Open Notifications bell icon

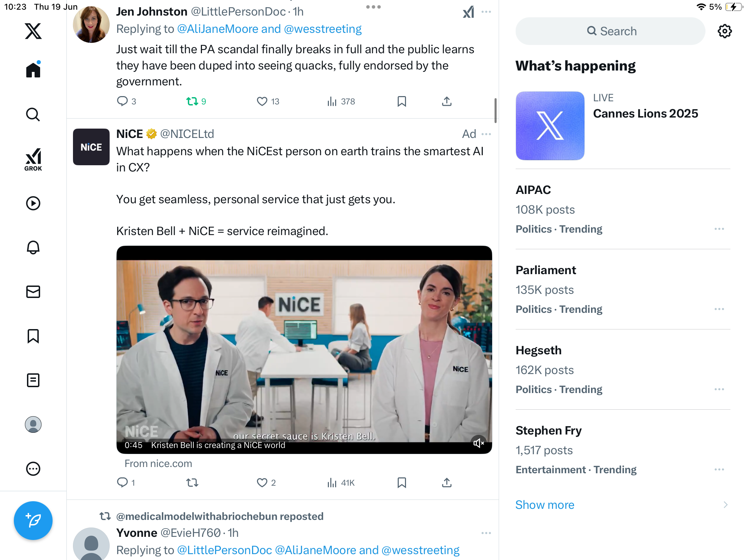(33, 248)
